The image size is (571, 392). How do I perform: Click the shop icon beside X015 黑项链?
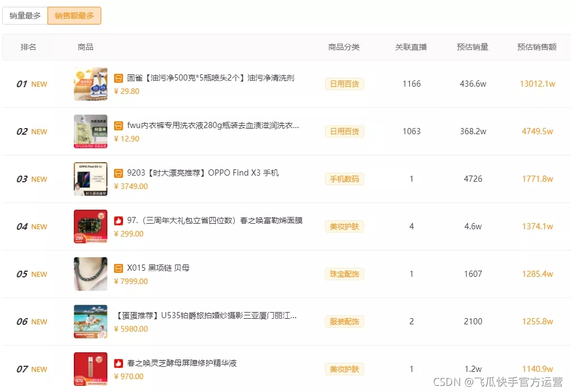click(119, 268)
